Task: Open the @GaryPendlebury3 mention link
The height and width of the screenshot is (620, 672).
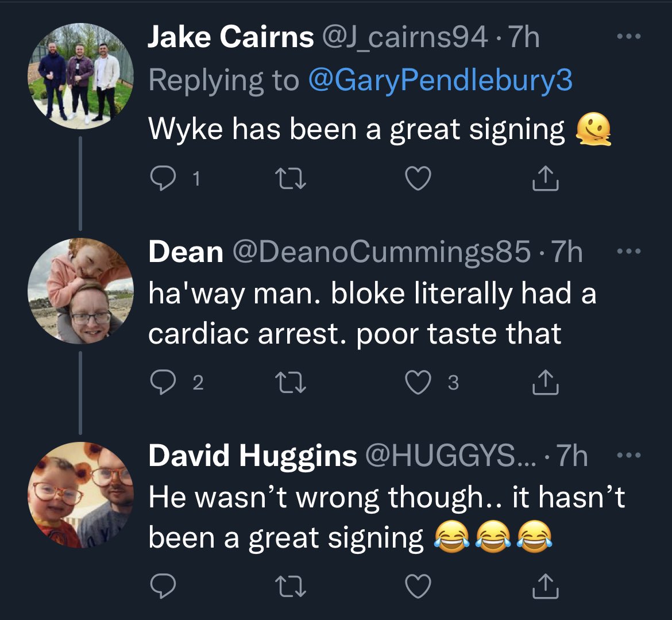Action: pos(440,80)
